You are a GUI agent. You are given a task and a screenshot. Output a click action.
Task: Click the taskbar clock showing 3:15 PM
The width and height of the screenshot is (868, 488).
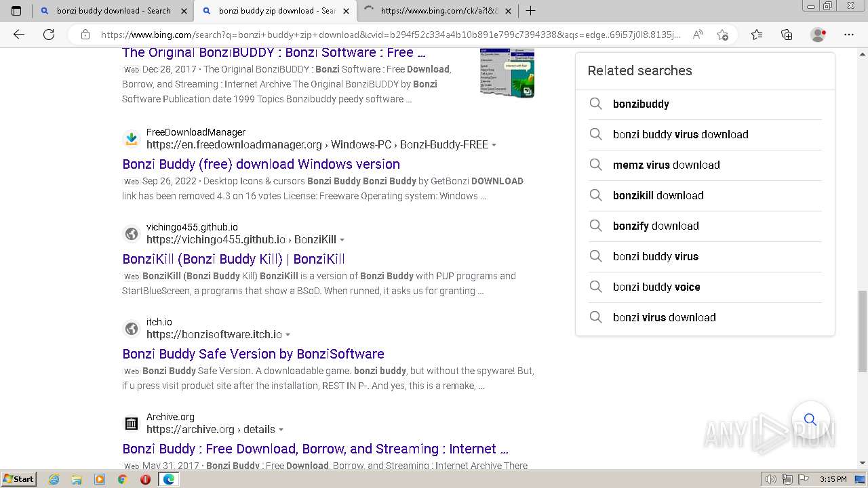click(833, 479)
